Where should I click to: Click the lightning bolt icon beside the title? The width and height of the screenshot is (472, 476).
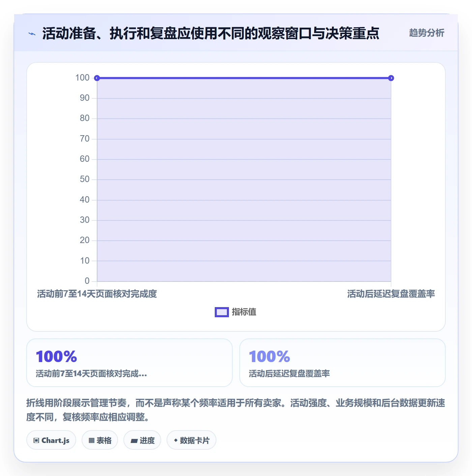(32, 34)
